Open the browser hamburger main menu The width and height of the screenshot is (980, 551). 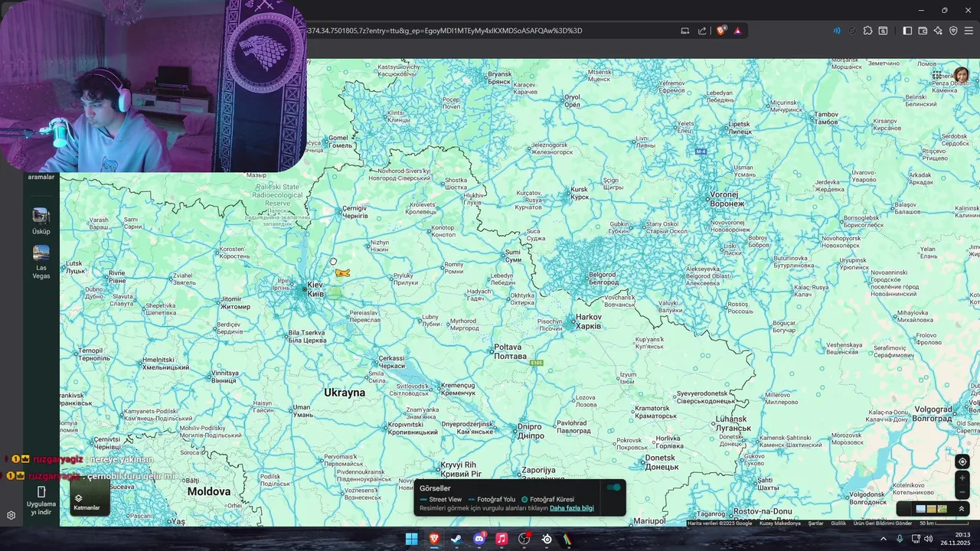click(969, 31)
